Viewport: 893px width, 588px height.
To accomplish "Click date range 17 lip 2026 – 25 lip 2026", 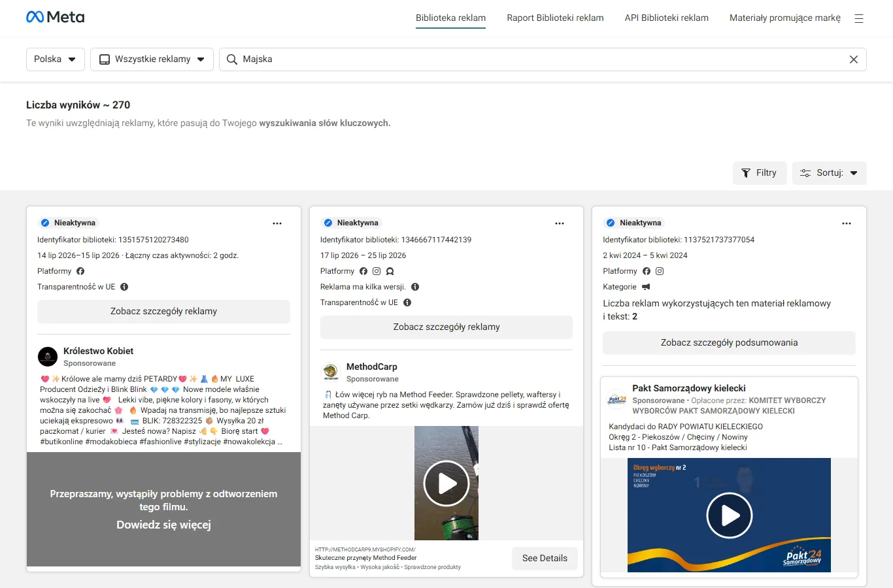I will pyautogui.click(x=363, y=255).
